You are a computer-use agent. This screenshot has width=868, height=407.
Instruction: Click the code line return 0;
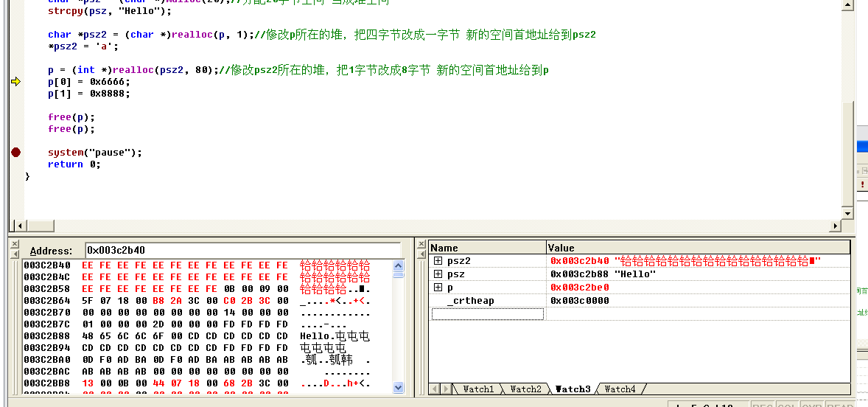pyautogui.click(x=74, y=164)
